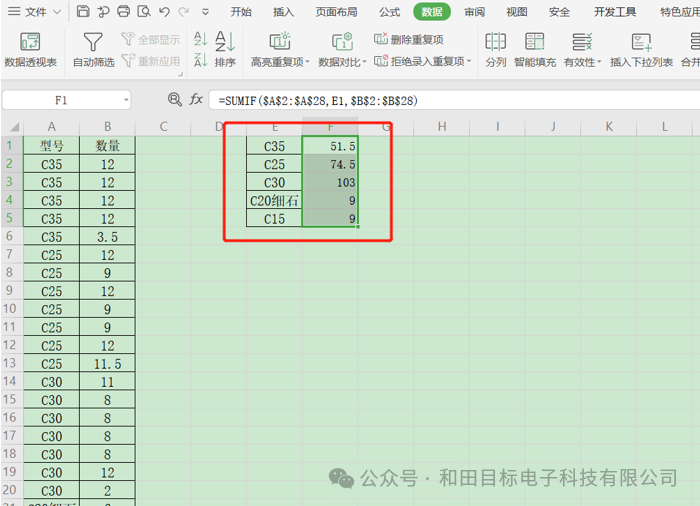Click the Redo arrow icon
The image size is (700, 506).
(183, 11)
